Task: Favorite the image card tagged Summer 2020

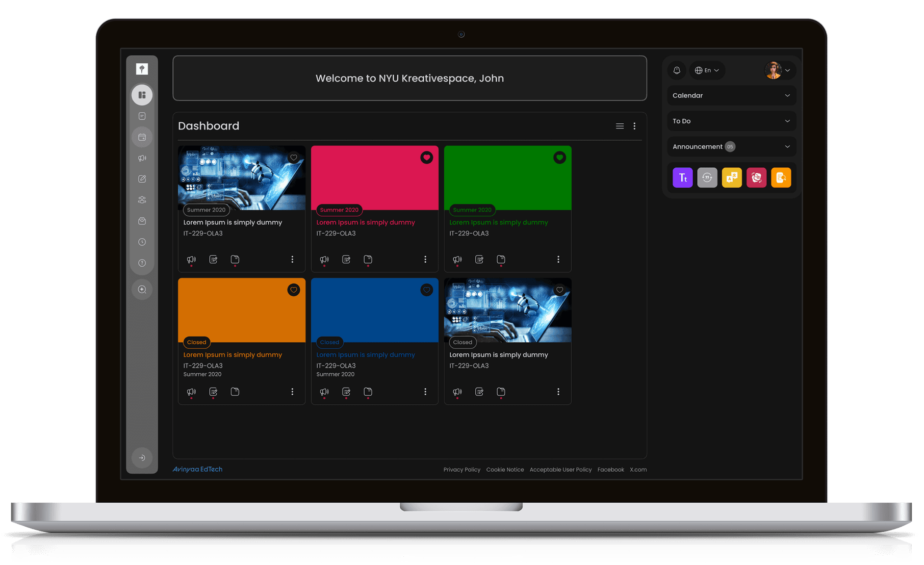Action: (x=294, y=158)
